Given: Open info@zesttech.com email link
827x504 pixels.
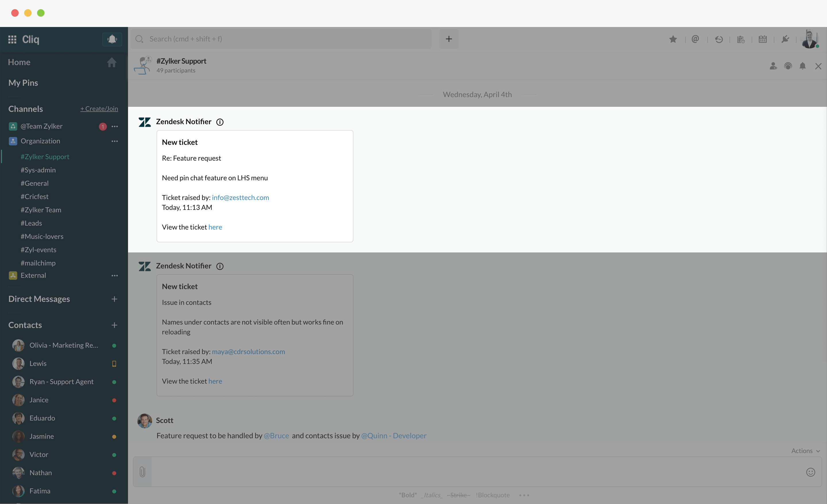Looking at the screenshot, I should point(240,198).
